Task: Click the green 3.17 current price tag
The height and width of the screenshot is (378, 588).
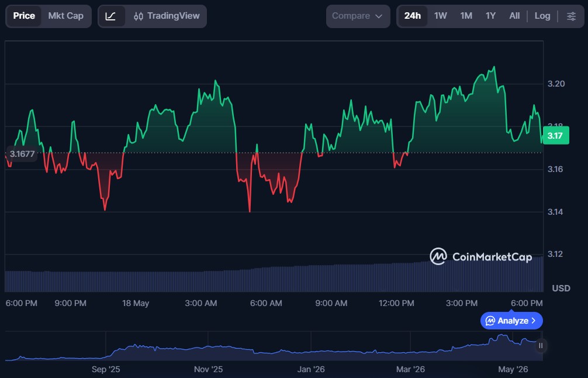Action: (x=556, y=136)
